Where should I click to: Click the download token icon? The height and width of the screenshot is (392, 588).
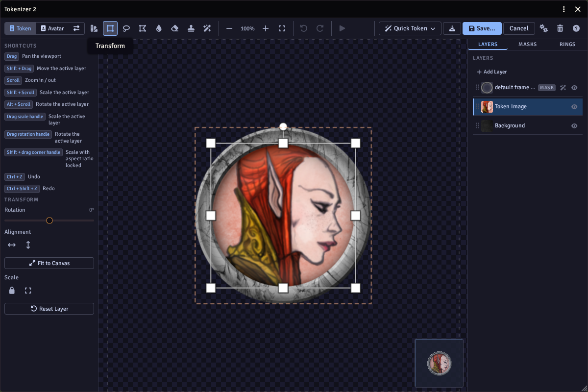[x=452, y=28]
